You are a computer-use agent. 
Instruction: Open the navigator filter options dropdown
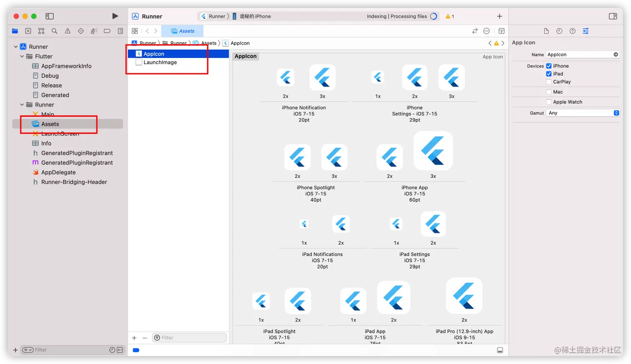28,350
